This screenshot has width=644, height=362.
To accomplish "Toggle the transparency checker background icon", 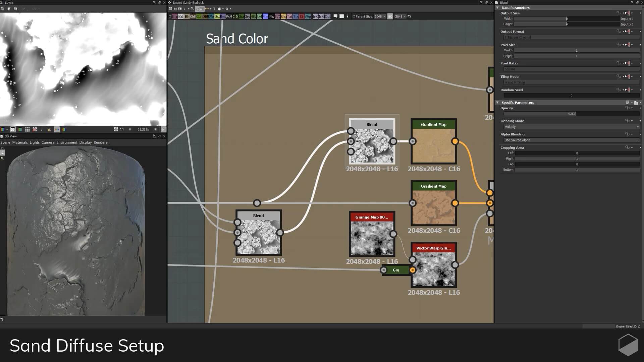I will click(13, 129).
